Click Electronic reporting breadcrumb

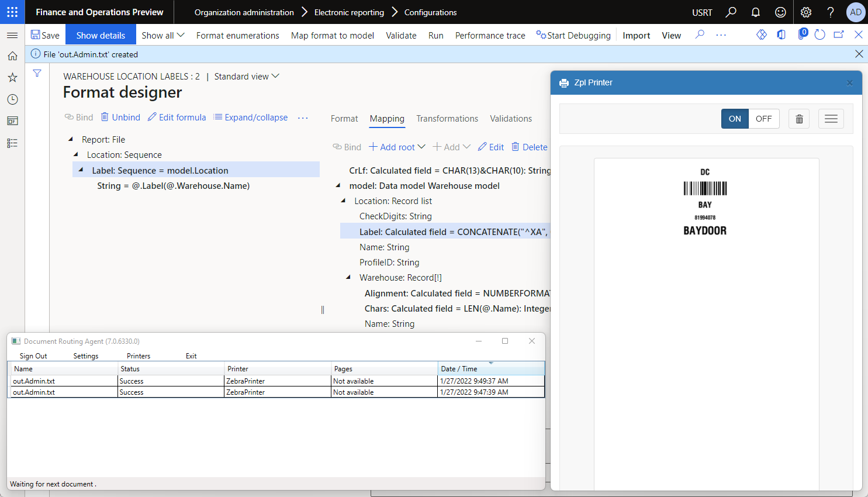coord(349,12)
